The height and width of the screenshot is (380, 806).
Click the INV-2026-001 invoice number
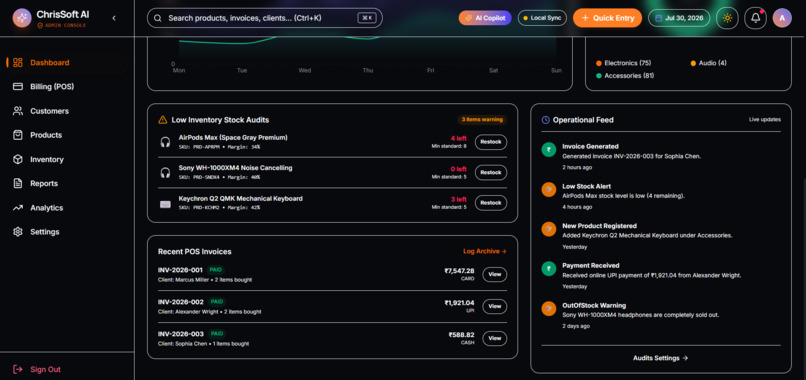[x=180, y=270]
